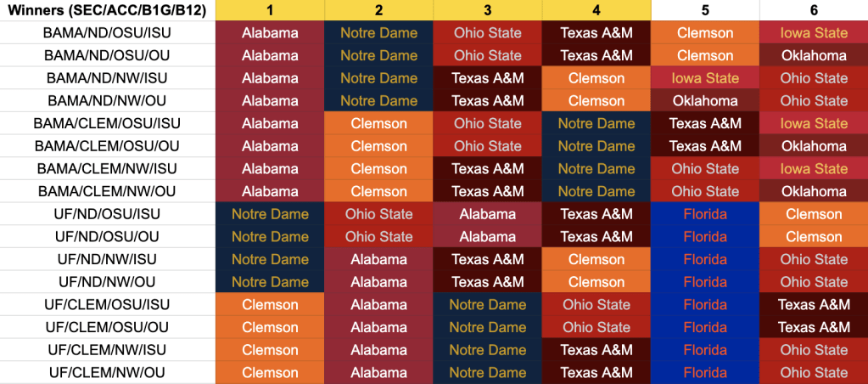
Task: Select column header 3
Action: 487,10
